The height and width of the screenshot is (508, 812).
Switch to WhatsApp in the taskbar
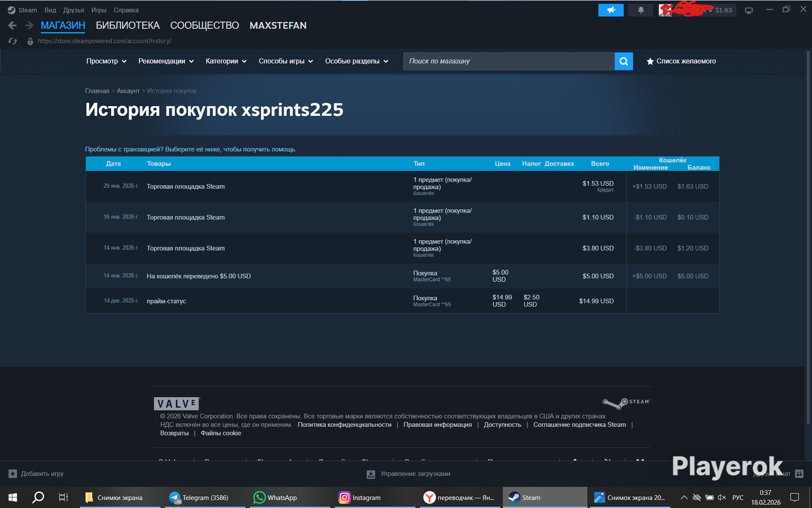point(291,497)
